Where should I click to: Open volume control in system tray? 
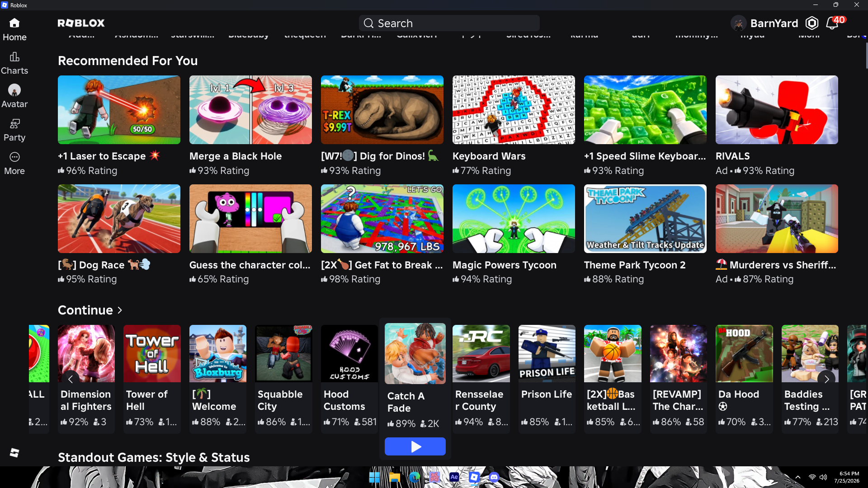pos(823,477)
